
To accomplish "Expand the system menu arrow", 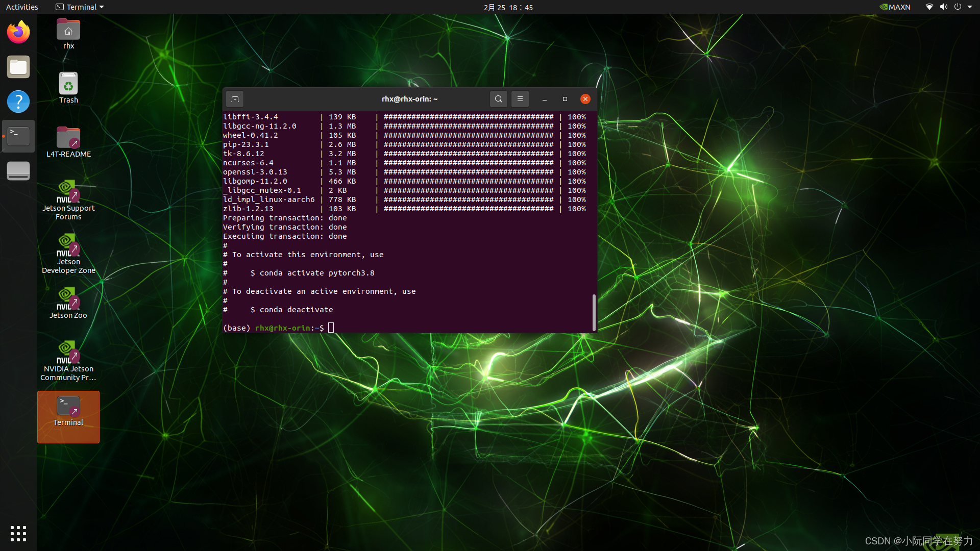I will point(970,7).
